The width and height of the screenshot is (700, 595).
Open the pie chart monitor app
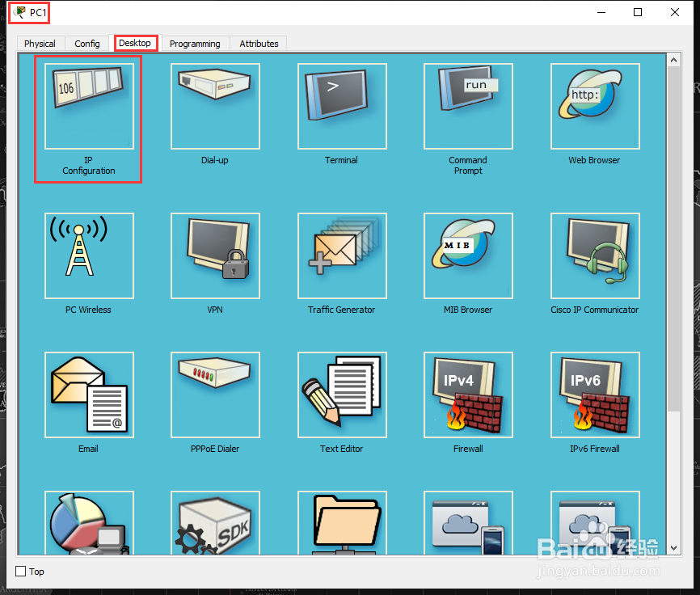pos(89,523)
